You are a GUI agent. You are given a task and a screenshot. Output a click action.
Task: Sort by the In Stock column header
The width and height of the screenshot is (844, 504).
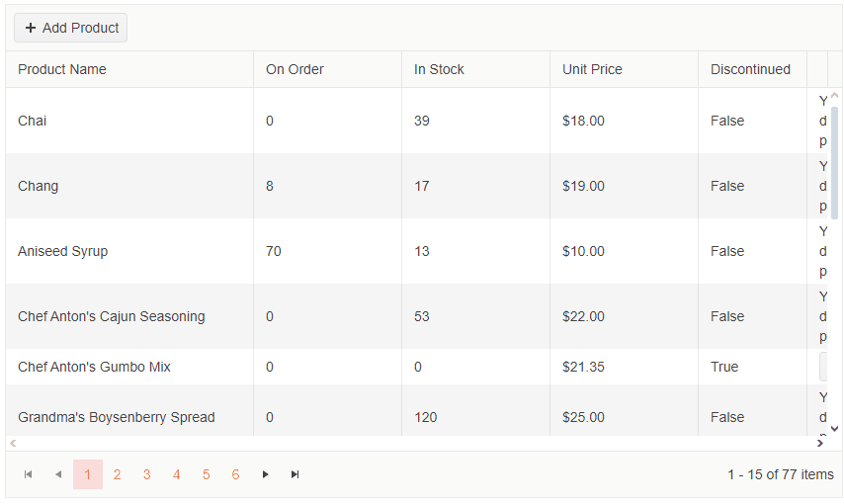(439, 69)
